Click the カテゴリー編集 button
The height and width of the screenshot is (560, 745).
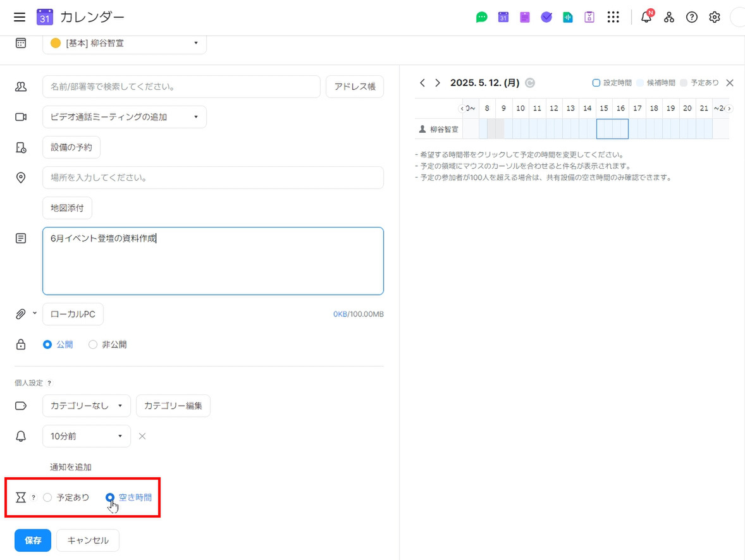(x=173, y=406)
